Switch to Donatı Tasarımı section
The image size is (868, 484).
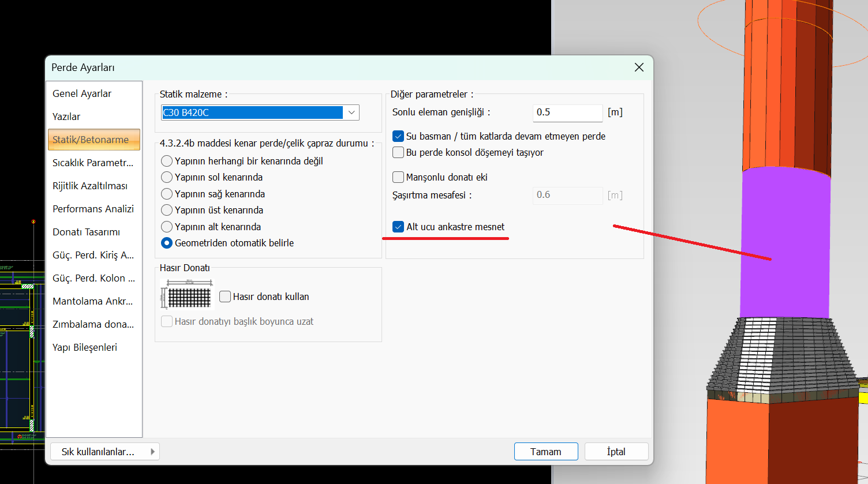tap(86, 232)
